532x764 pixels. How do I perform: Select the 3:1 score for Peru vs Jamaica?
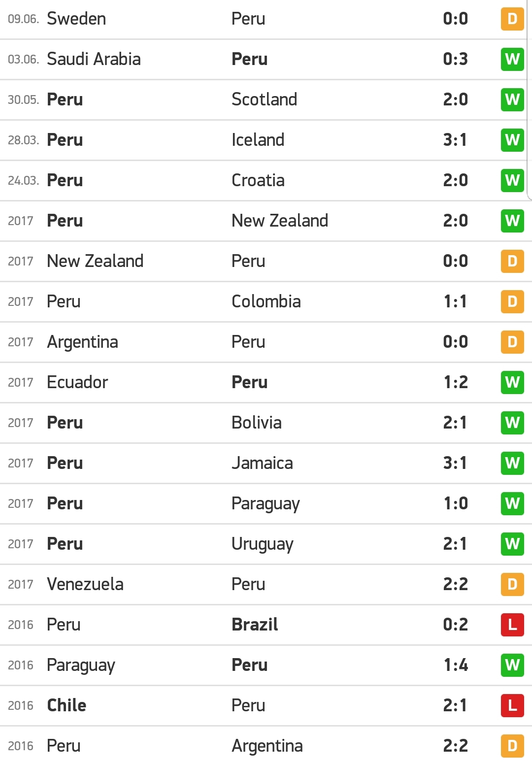coord(455,463)
